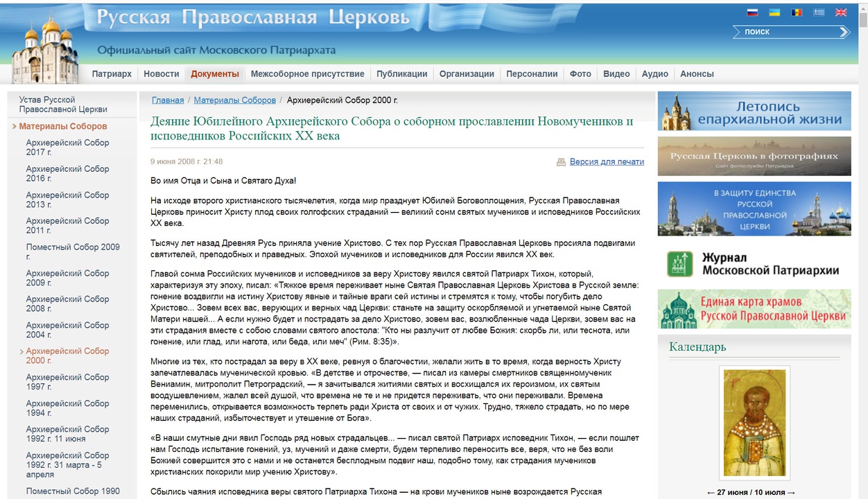Open Архиерейский Собор 2004 г.

point(67,330)
